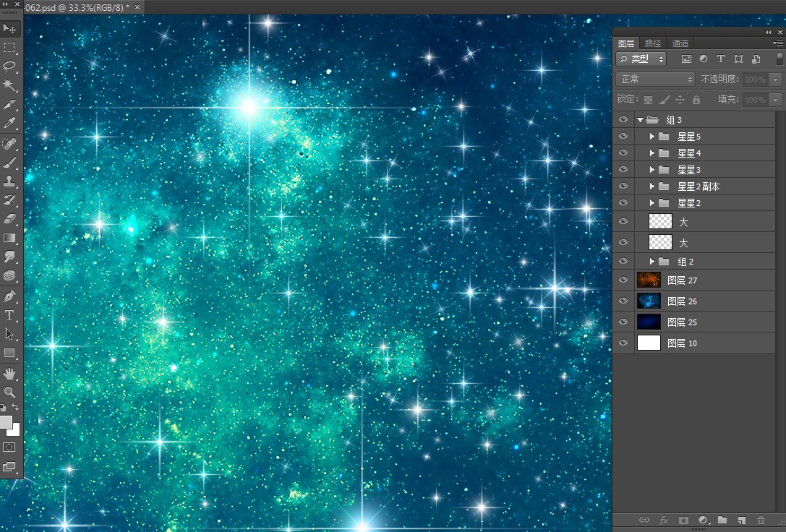The image size is (786, 532).
Task: Filter layers by shape type
Action: (738, 59)
